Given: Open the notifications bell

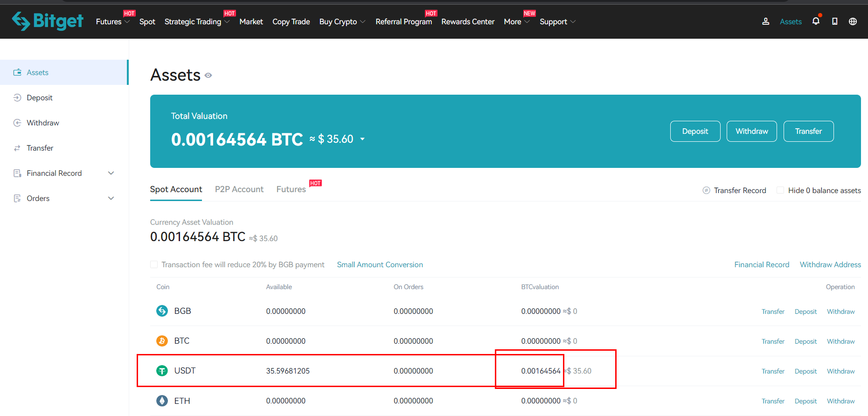Looking at the screenshot, I should (816, 21).
